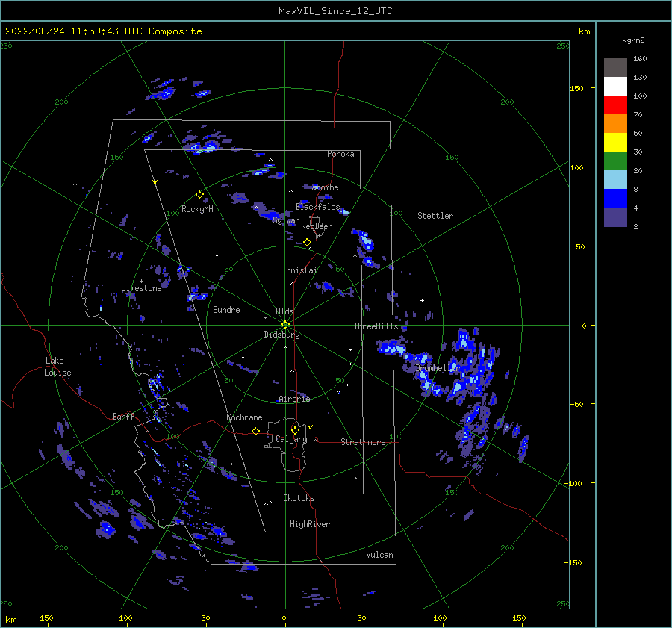Click the kg/m2 unit label above the legend
672x628 pixels.
click(x=633, y=40)
